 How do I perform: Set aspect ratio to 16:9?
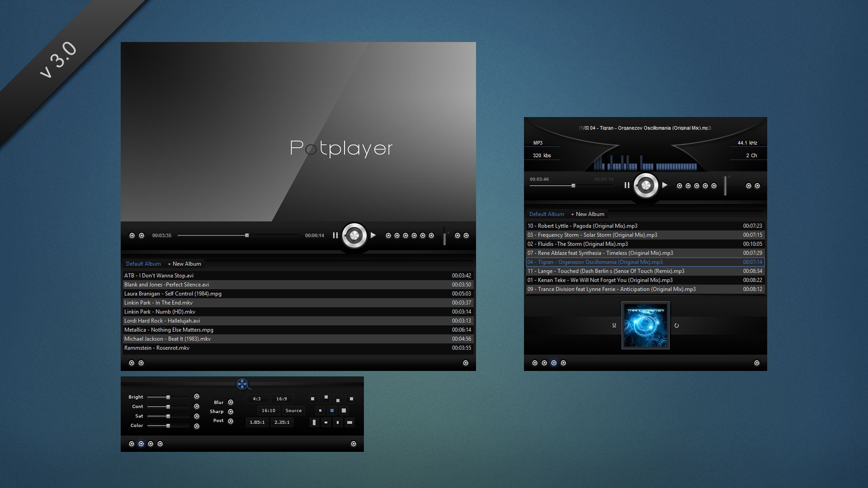pyautogui.click(x=282, y=399)
